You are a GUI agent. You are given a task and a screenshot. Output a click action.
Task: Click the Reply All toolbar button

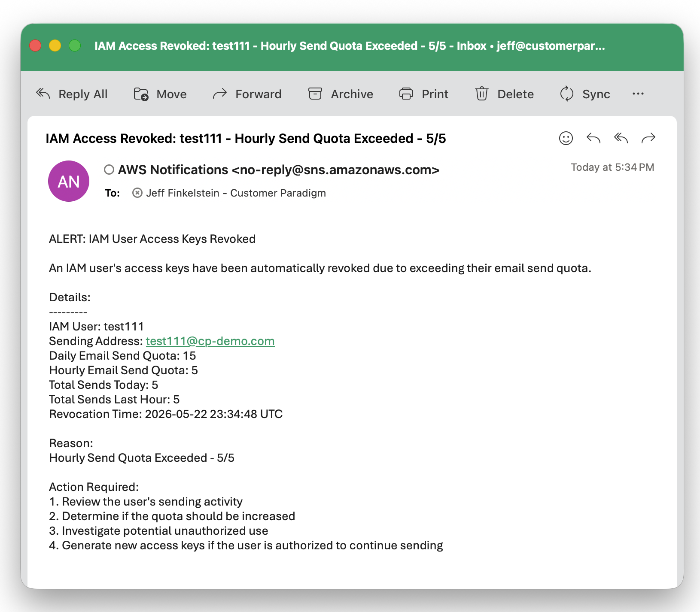72,94
